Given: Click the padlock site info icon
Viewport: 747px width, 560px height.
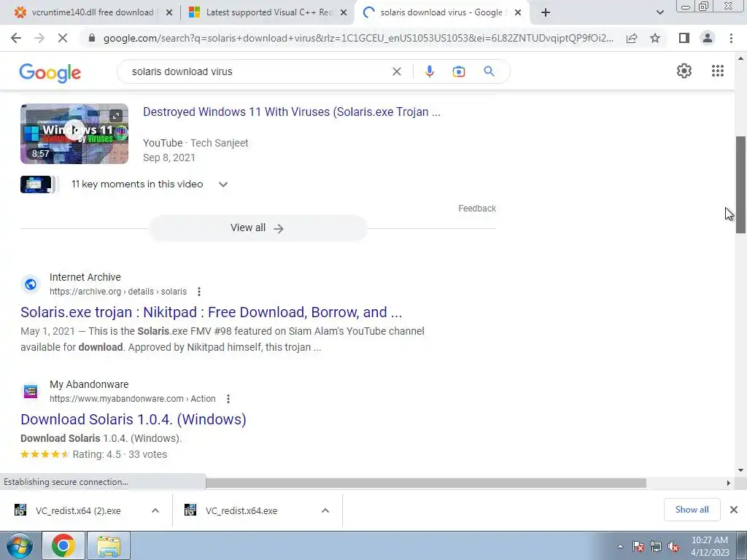Looking at the screenshot, I should 92,38.
